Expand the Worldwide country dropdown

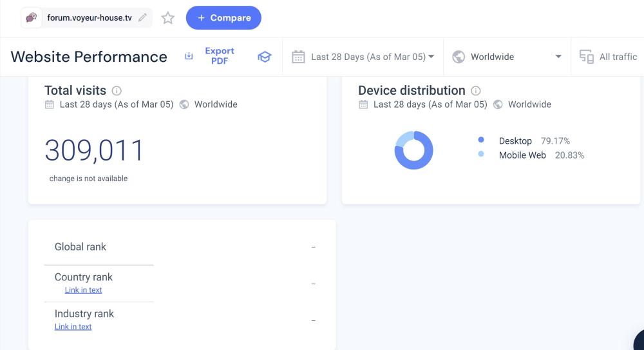558,57
